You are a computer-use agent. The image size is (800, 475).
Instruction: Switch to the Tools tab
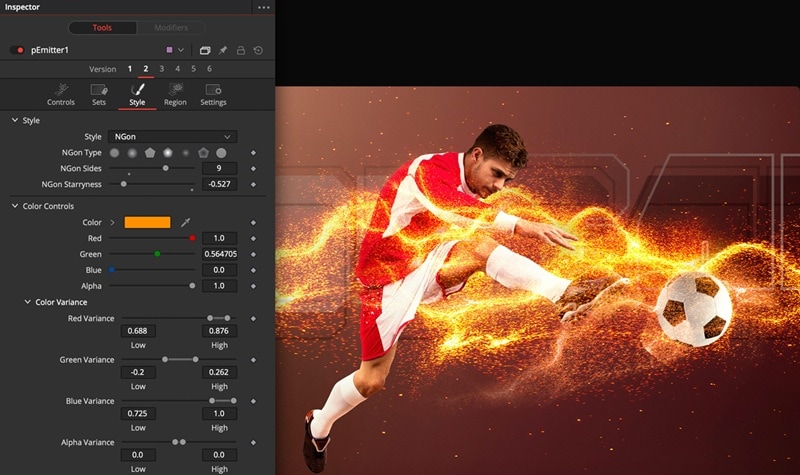point(102,28)
